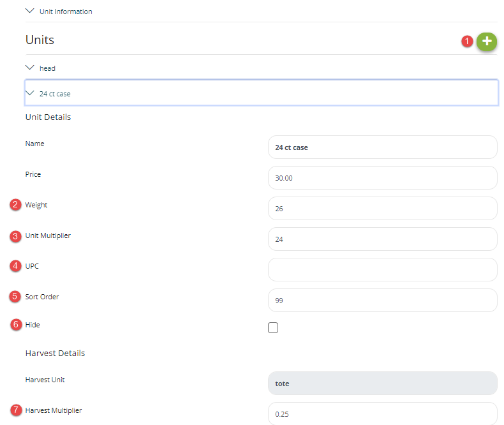Click red marker 4 beside UPC
The image size is (504, 425).
[15, 266]
